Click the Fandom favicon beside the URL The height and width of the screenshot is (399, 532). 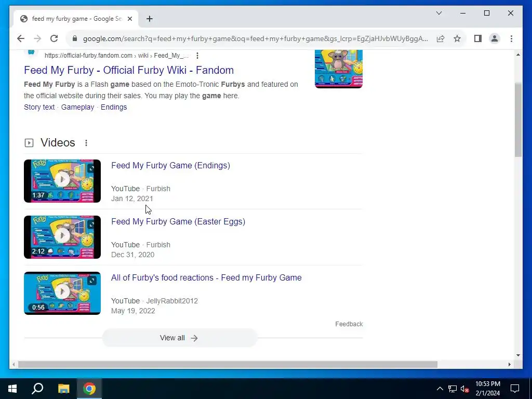[31, 52]
